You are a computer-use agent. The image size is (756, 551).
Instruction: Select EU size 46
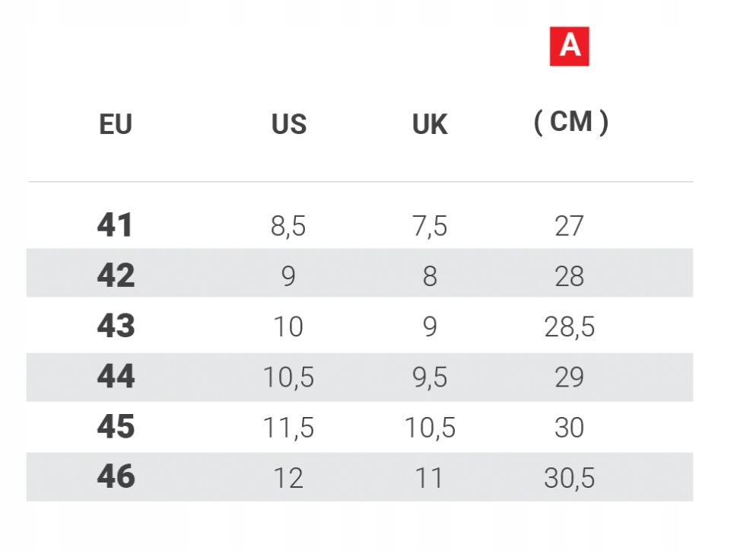point(116,477)
